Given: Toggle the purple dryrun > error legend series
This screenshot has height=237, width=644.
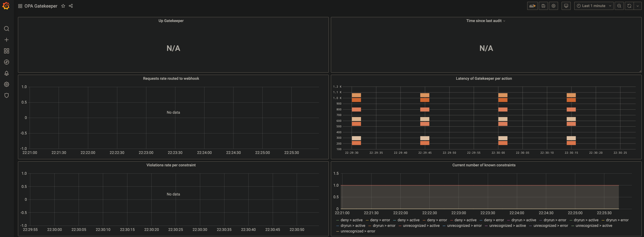Looking at the screenshot, I should pyautogui.click(x=555, y=220).
